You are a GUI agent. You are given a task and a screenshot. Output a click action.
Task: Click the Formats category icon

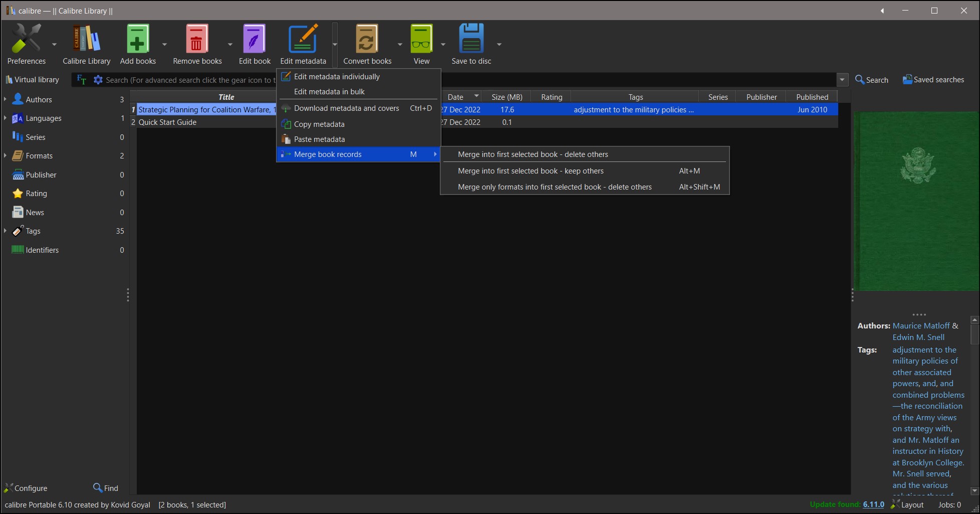click(x=18, y=156)
